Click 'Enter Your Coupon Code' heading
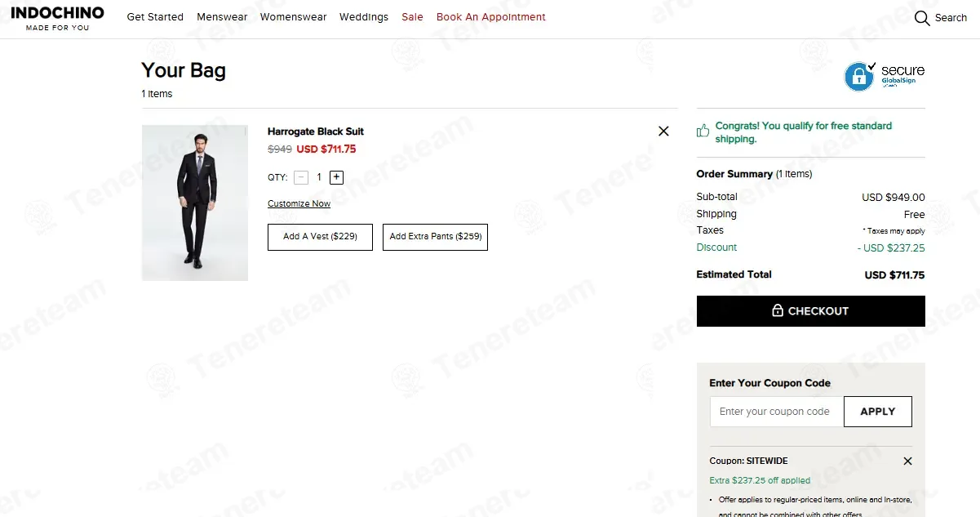 (770, 383)
